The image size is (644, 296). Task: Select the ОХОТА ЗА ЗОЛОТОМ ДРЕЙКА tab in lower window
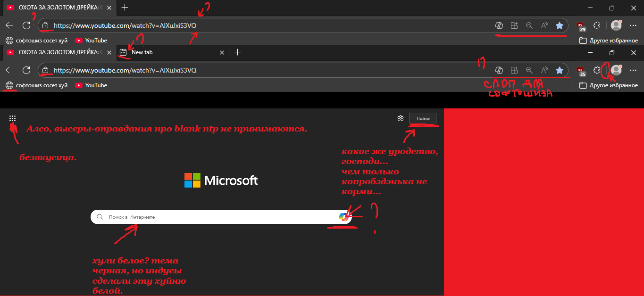point(56,52)
